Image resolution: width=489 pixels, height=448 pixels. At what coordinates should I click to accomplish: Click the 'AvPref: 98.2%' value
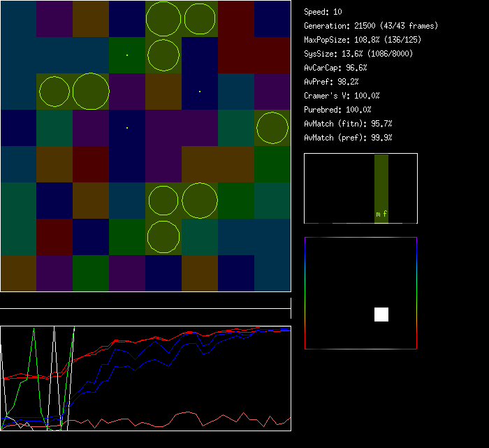pos(332,82)
